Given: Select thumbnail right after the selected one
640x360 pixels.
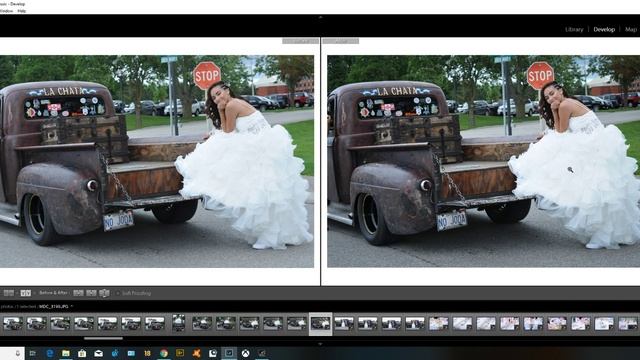Looking at the screenshot, I should 344,324.
